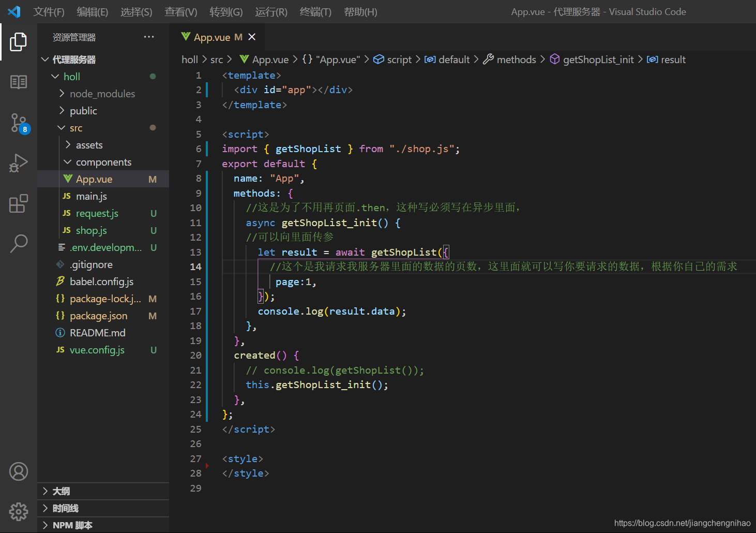Click the VS Code logo icon
Screen dimensions: 756x533
click(14, 11)
